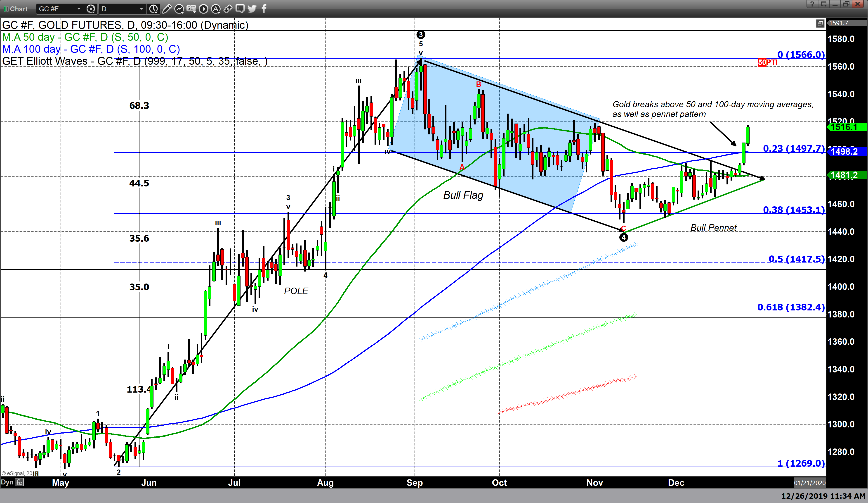Click the question mark help button
This screenshot has width=868, height=503.
[812, 4]
